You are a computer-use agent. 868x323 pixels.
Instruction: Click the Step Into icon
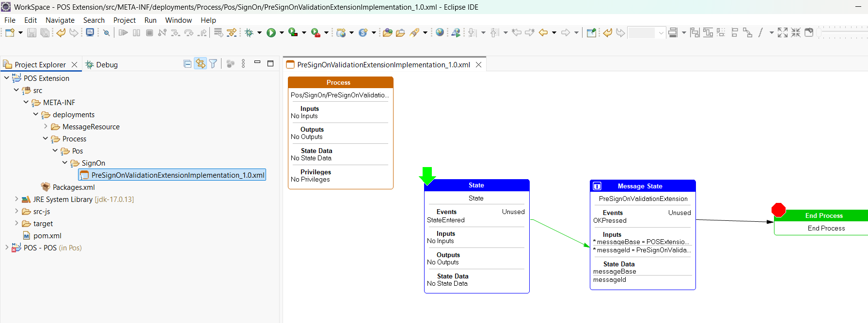175,32
